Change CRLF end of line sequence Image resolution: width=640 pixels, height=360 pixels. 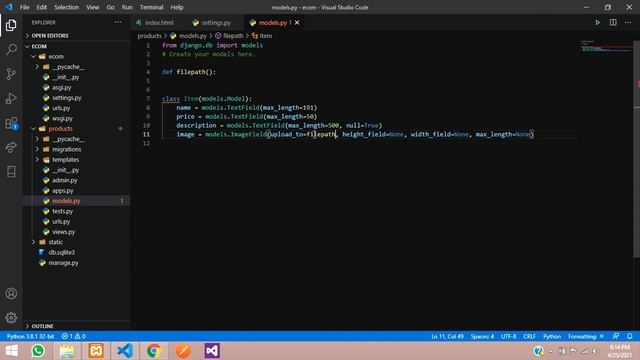(529, 336)
